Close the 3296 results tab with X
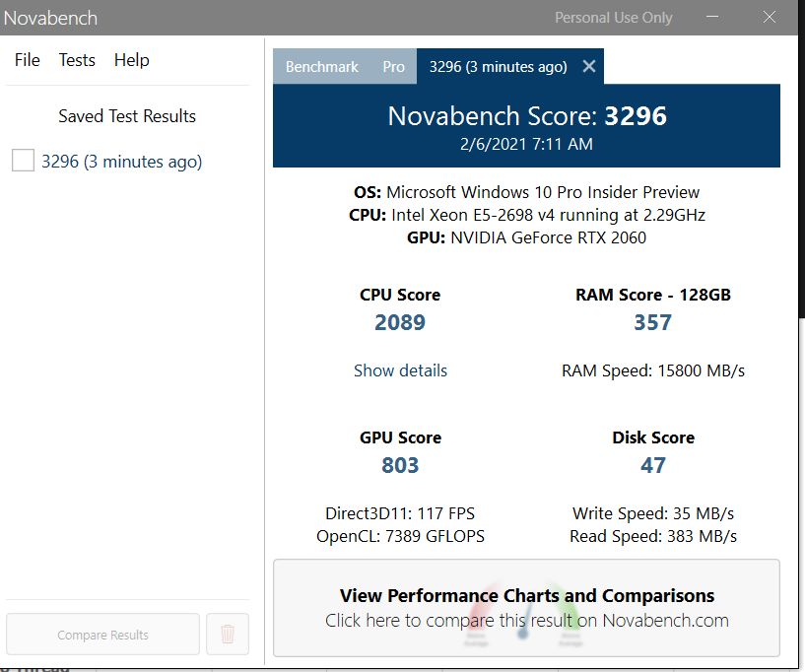 click(x=588, y=67)
